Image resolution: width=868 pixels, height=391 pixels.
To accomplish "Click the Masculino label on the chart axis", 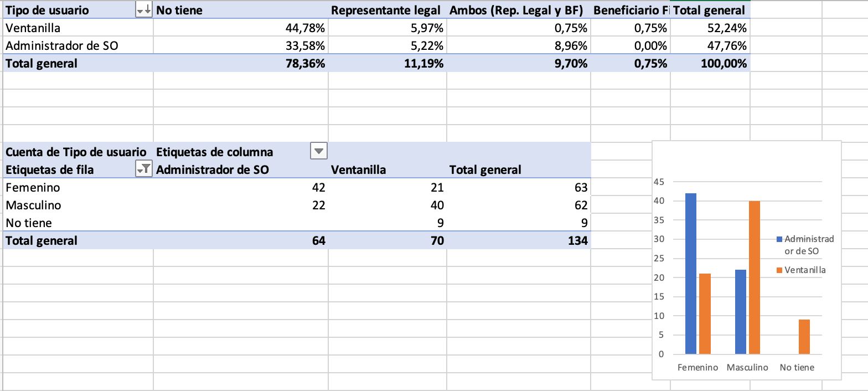I will [x=747, y=367].
